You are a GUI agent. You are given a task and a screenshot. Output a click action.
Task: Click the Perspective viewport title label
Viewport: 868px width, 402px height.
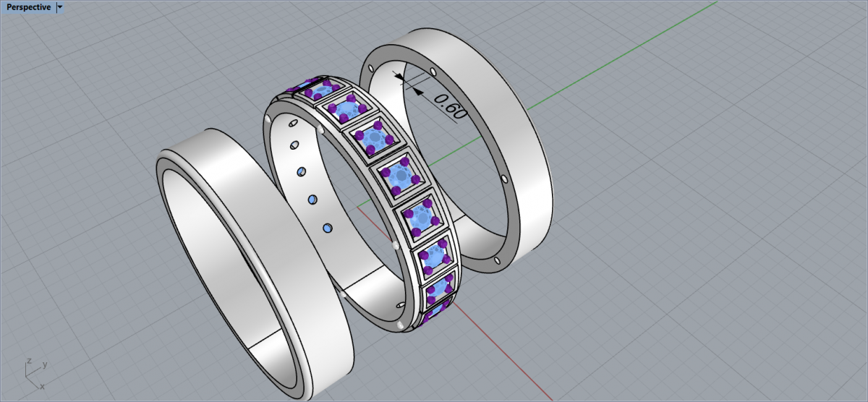[x=28, y=7]
